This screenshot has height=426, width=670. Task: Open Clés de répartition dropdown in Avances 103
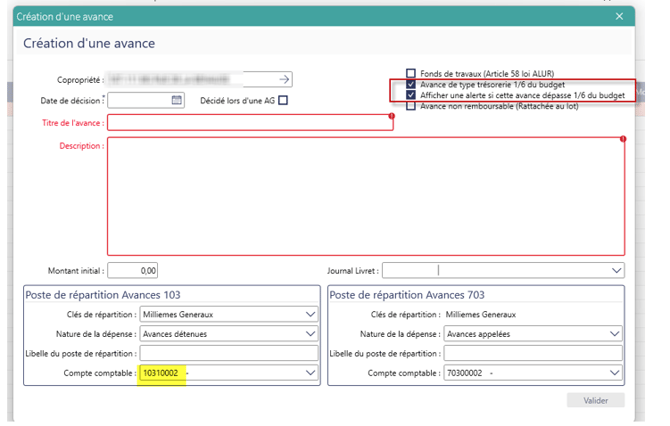pos(308,314)
